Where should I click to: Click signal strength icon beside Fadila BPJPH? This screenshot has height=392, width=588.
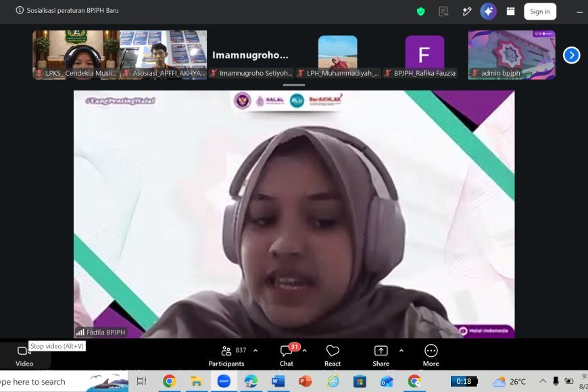tap(80, 333)
